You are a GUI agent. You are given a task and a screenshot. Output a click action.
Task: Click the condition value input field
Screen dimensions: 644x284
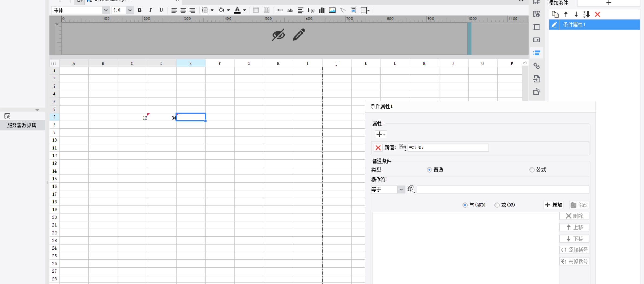[503, 190]
